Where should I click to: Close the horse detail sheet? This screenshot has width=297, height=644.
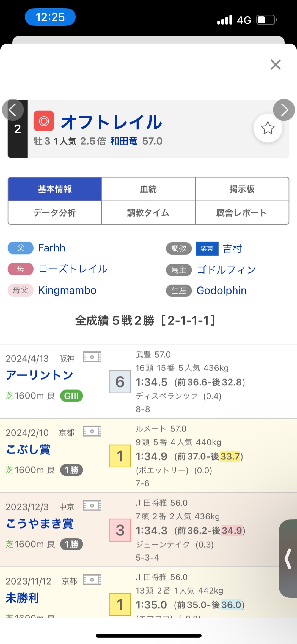tap(275, 65)
